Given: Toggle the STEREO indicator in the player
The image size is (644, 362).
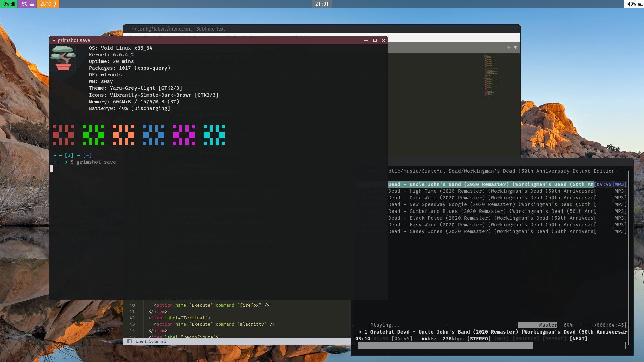Looking at the screenshot, I should [479, 339].
